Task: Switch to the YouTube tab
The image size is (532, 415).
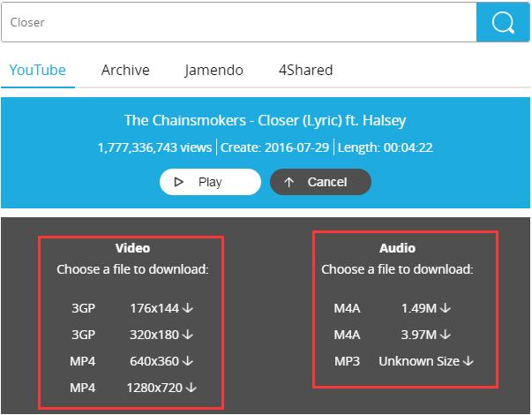Action: click(37, 71)
